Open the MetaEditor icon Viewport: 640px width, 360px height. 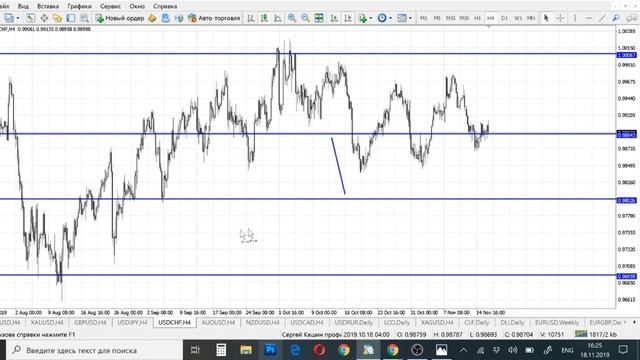pyautogui.click(x=152, y=18)
